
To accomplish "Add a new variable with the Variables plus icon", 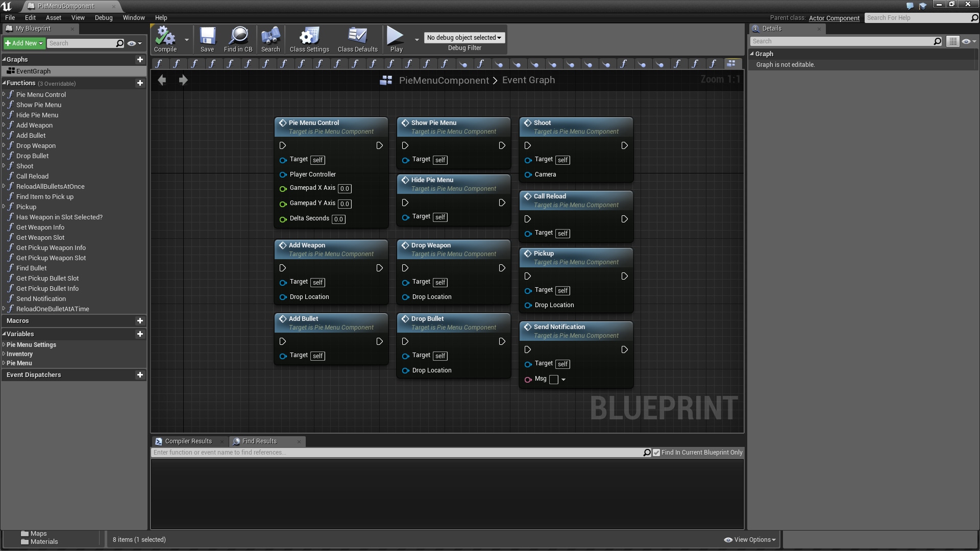I will [x=140, y=334].
